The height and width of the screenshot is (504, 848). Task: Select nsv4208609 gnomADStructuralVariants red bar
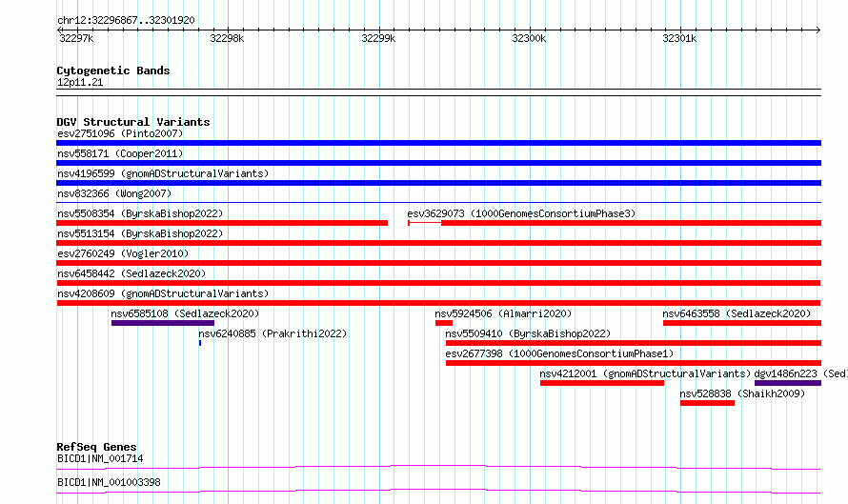[438, 303]
